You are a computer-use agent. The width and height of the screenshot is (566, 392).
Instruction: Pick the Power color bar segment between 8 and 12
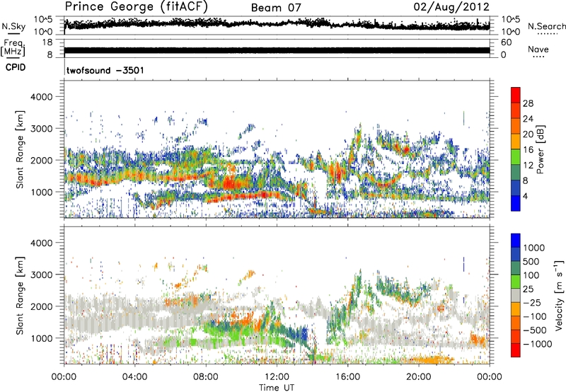[516, 173]
